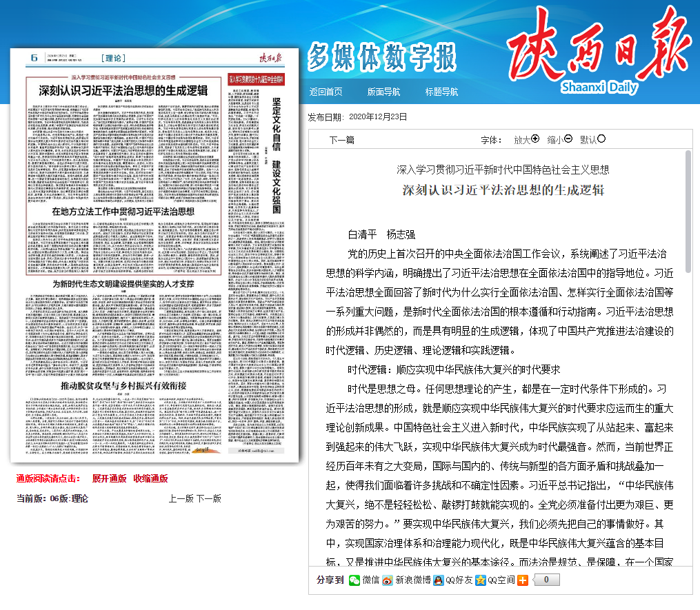Click the 放大 plus-circle zoom icon
This screenshot has width=700, height=610.
(535, 139)
